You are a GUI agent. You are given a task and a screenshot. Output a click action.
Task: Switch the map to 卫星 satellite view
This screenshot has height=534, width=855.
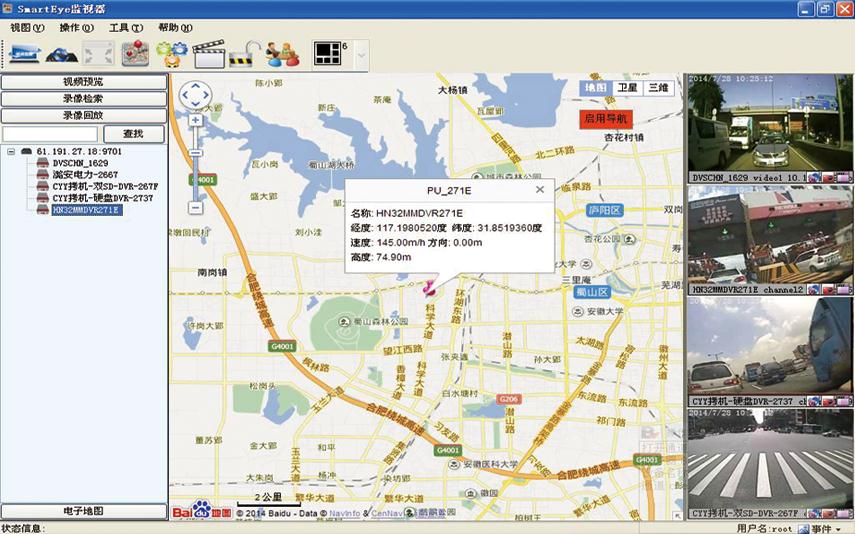pos(627,88)
